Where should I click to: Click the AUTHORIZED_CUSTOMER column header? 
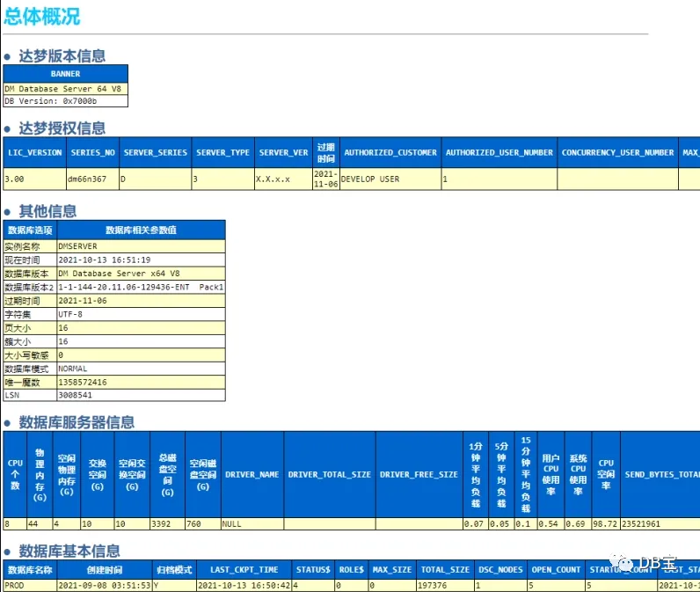coord(390,152)
